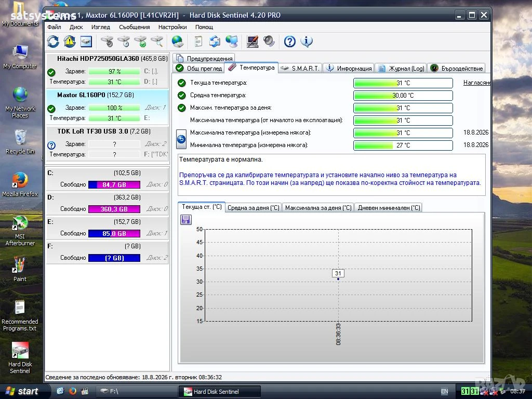Select the Maxtor 6L160P0 disk entry
This screenshot has height=399, width=532.
[107, 107]
